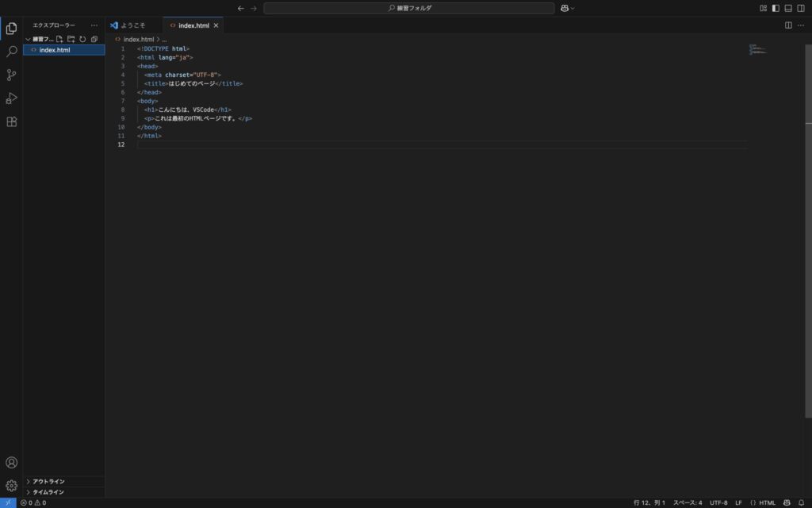Viewport: 812px width, 508px height.
Task: Close the index.html editor tab
Action: (216, 25)
